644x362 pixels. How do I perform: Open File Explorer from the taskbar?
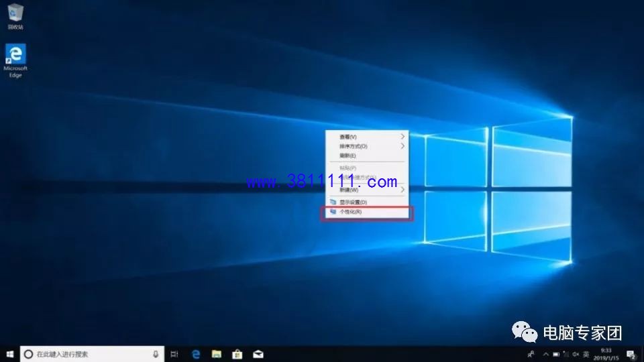(x=217, y=354)
